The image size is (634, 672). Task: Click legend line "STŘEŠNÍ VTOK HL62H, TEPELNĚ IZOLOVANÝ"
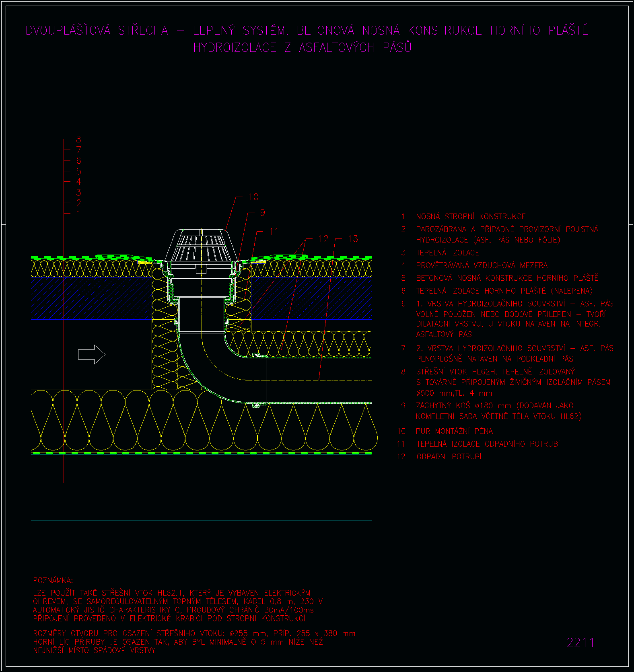click(x=496, y=372)
